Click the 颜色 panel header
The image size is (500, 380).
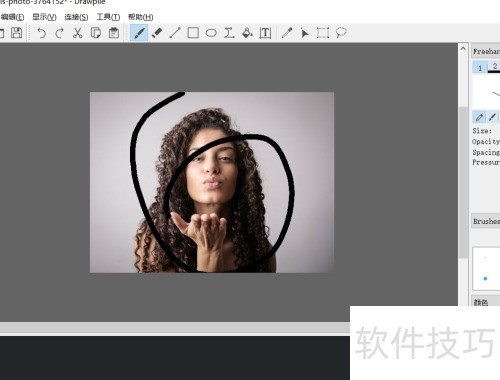pyautogui.click(x=486, y=302)
